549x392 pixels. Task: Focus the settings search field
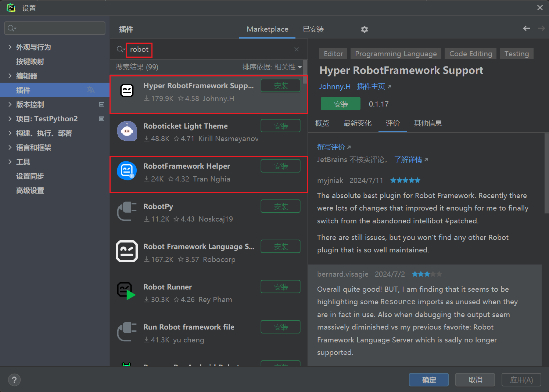55,28
